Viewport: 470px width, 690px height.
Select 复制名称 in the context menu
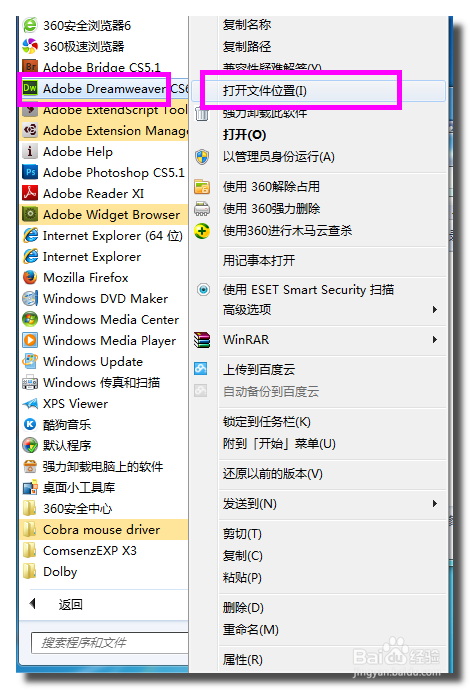[247, 25]
